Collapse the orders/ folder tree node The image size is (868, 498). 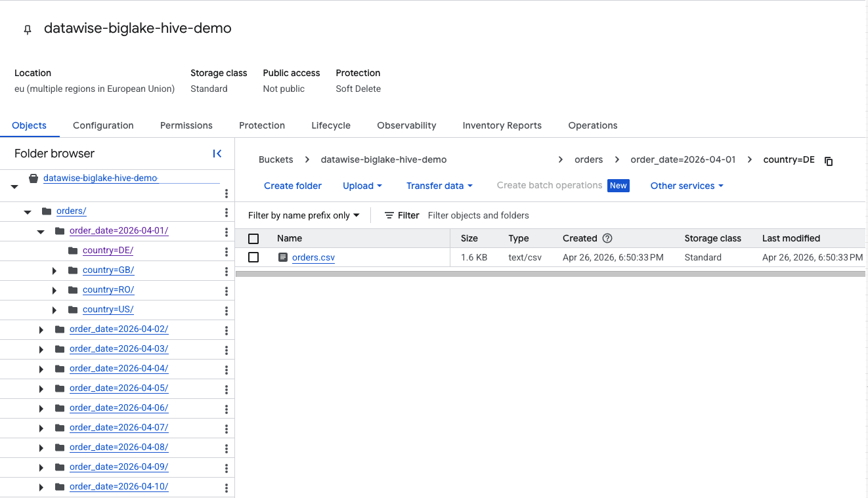28,212
